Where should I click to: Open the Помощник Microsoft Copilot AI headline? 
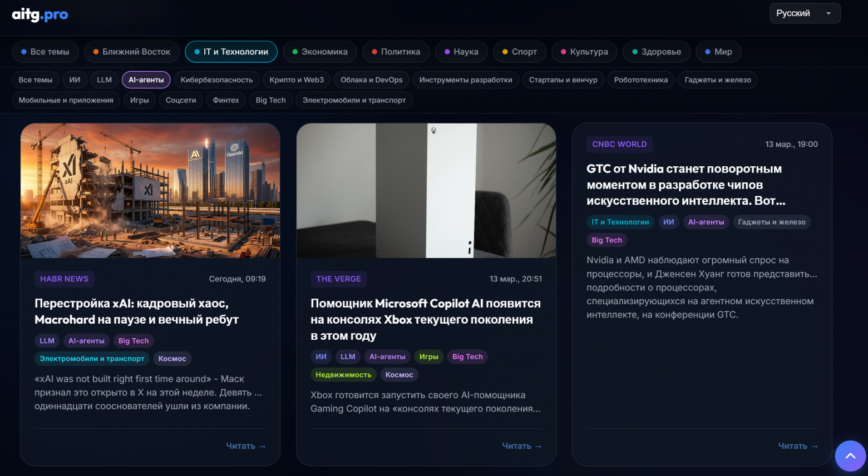[426, 320]
